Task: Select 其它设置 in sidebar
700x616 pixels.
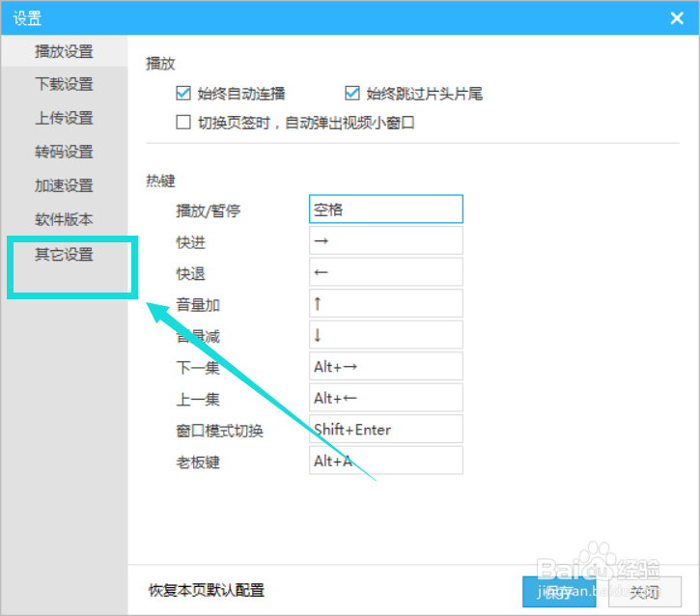Action: [64, 255]
